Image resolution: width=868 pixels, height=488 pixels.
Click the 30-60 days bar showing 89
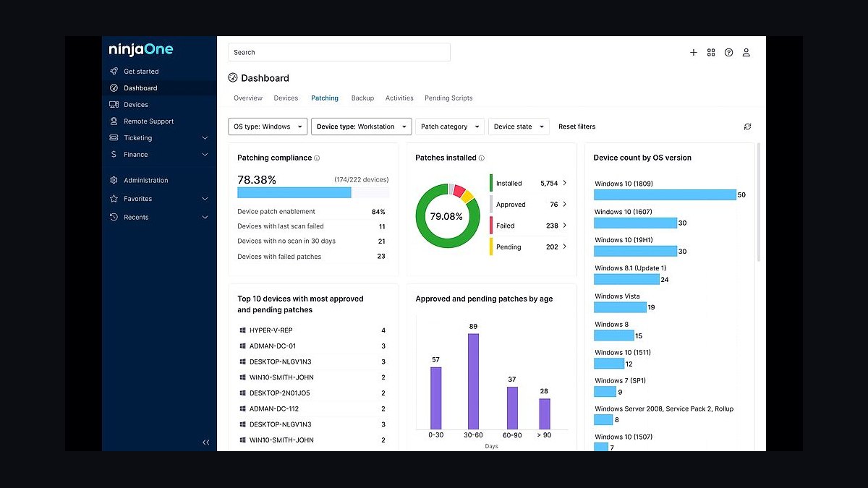473,381
